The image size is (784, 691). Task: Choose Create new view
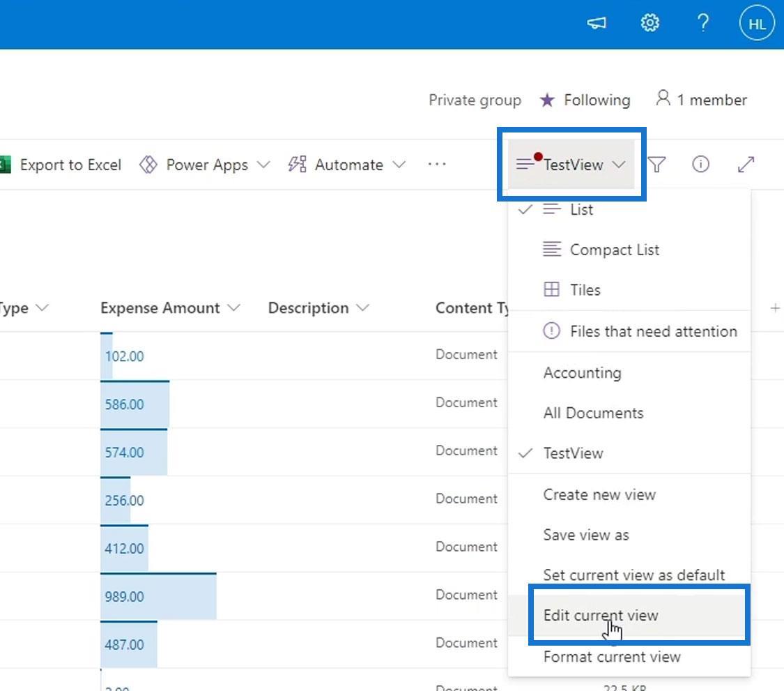point(629,495)
